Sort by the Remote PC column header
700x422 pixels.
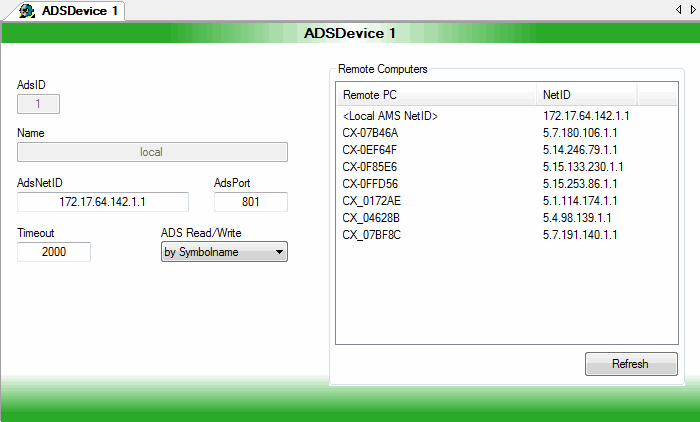tap(436, 95)
